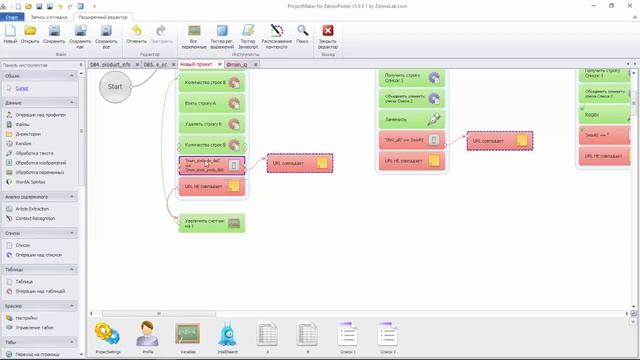
Task: Switch to the Запись и отладка (record and debug) tab
Action: coord(49,17)
